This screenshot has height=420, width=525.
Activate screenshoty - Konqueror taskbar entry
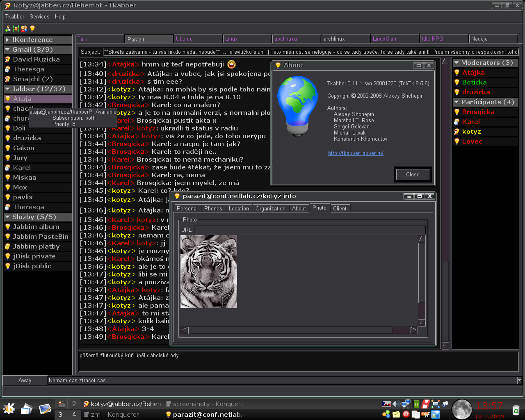pos(204,404)
